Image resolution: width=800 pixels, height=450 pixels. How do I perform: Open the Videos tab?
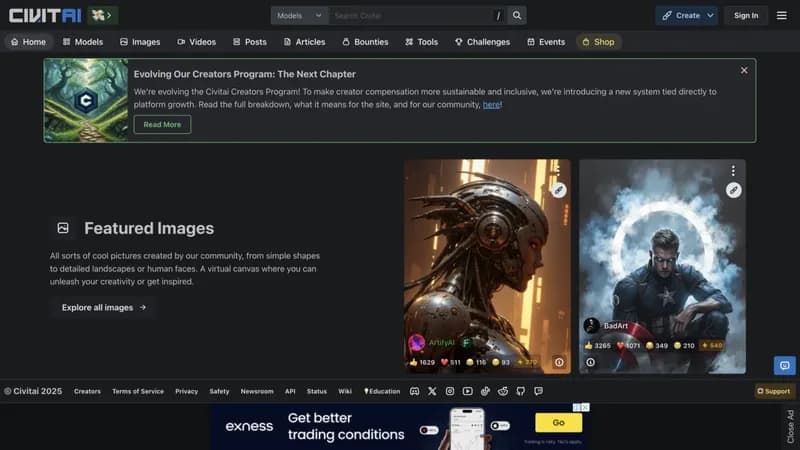196,42
